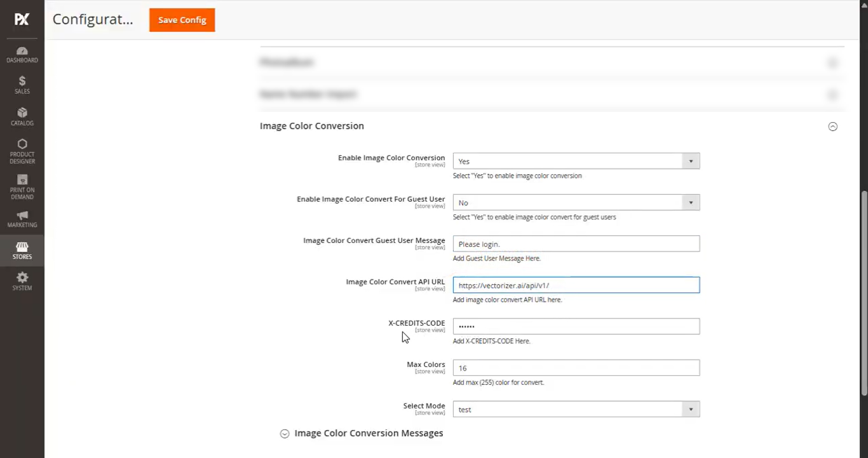Click 'Add max (255) color for convert.' hint
The image size is (868, 458).
pyautogui.click(x=498, y=382)
